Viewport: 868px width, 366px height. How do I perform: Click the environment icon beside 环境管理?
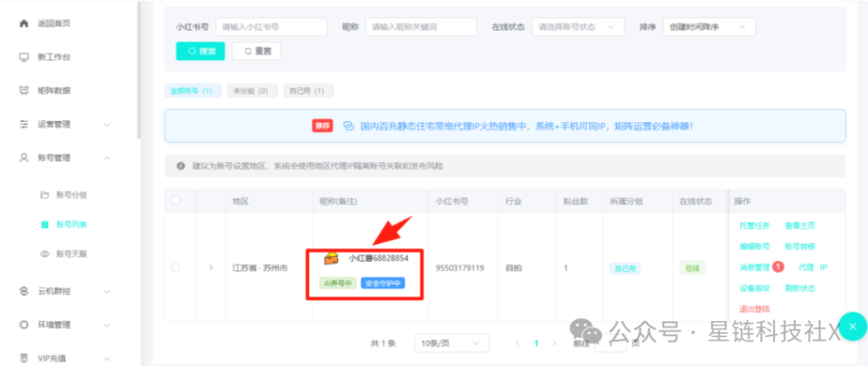(x=23, y=324)
